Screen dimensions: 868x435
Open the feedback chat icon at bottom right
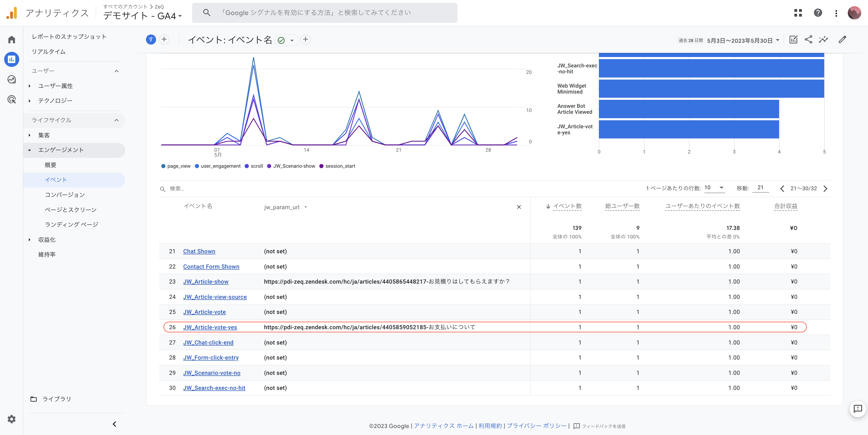pyautogui.click(x=858, y=409)
